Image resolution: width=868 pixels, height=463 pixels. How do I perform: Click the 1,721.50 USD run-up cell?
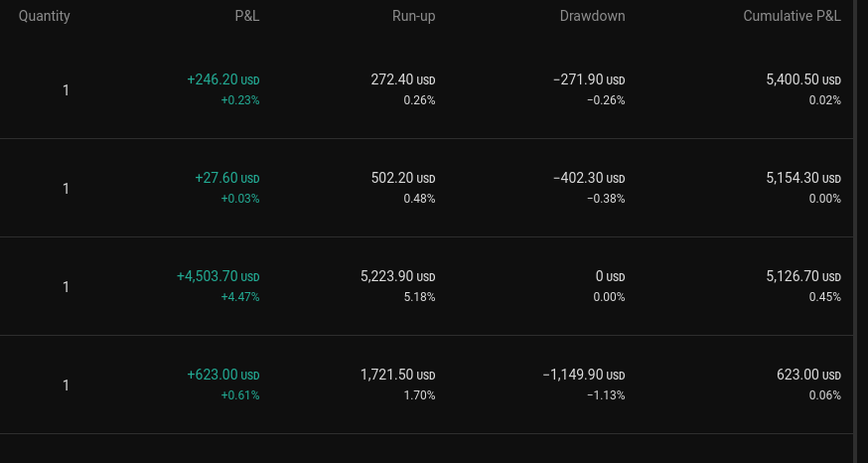(x=398, y=375)
